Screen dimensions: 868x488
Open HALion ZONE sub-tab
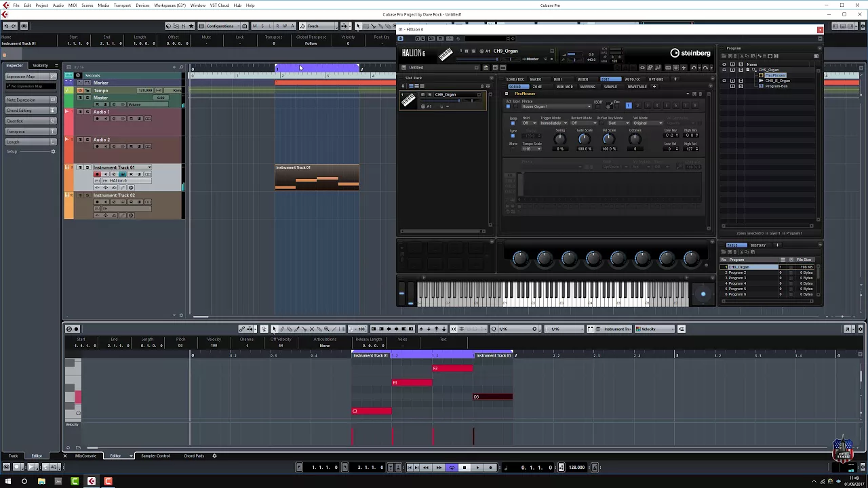537,87
